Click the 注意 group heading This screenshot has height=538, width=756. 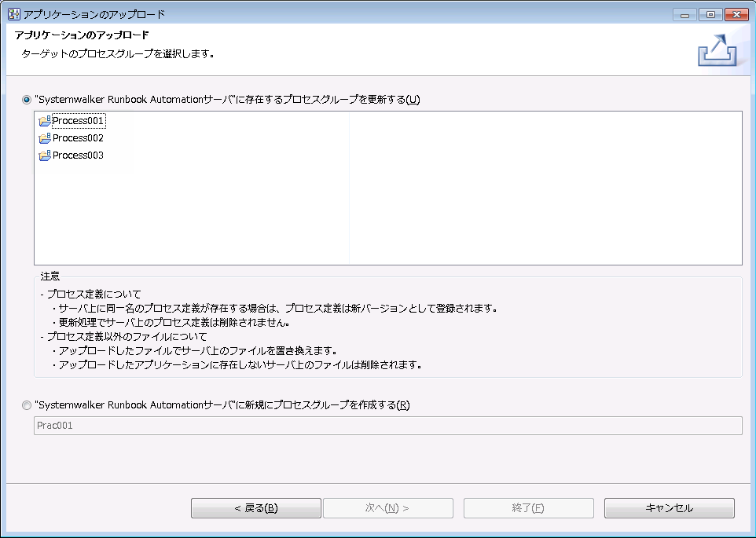tap(50, 276)
